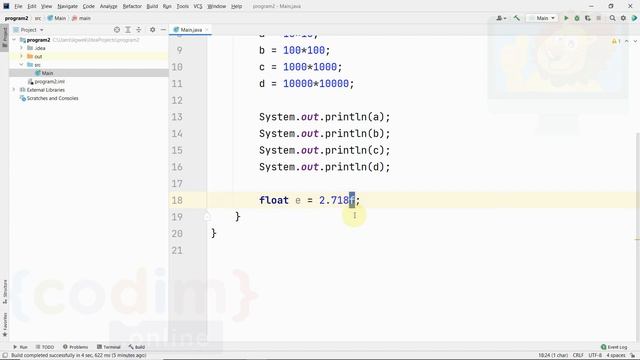Toggle the Structure side tool window button

tap(5, 291)
